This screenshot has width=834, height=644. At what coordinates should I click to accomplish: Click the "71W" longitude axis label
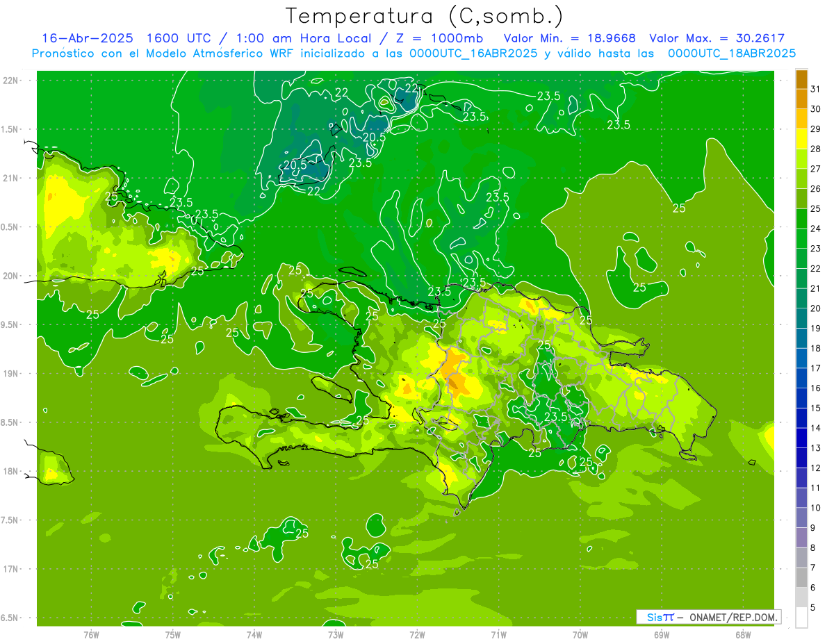point(498,635)
